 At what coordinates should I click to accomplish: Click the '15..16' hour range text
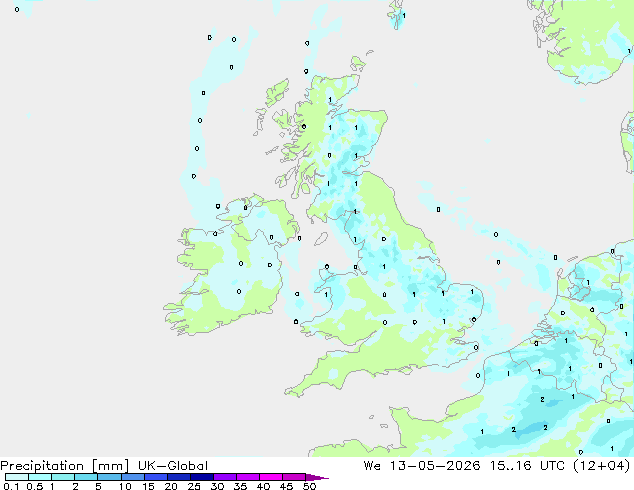511,466
